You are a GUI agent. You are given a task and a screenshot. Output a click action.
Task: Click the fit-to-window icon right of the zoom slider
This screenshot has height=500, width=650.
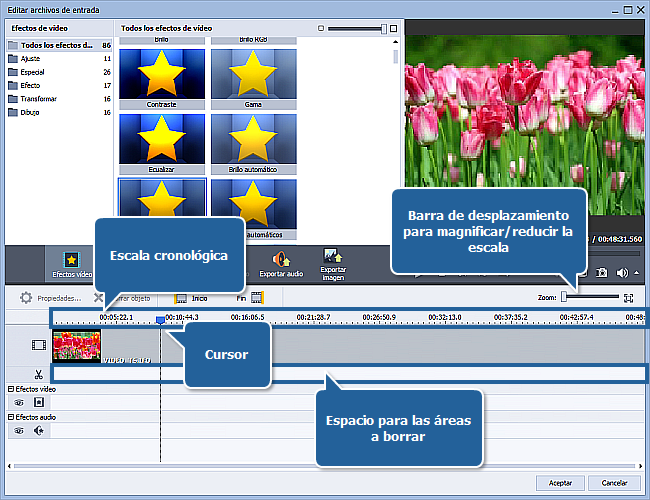point(629,297)
